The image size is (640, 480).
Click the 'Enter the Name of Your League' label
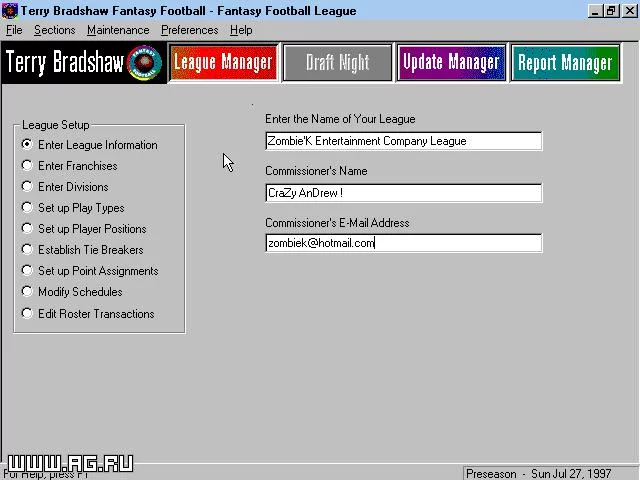[x=340, y=119]
